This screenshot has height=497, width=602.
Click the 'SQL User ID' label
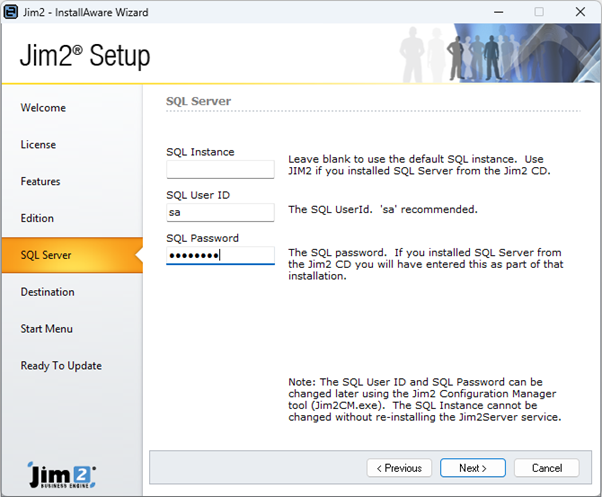click(x=198, y=195)
